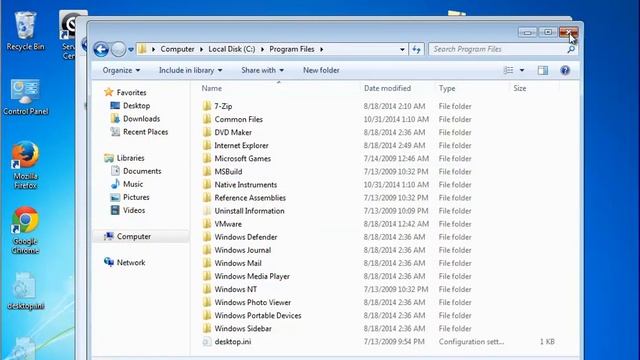Select the Windows Media Player folder name
The height and width of the screenshot is (360, 640).
coord(252,276)
